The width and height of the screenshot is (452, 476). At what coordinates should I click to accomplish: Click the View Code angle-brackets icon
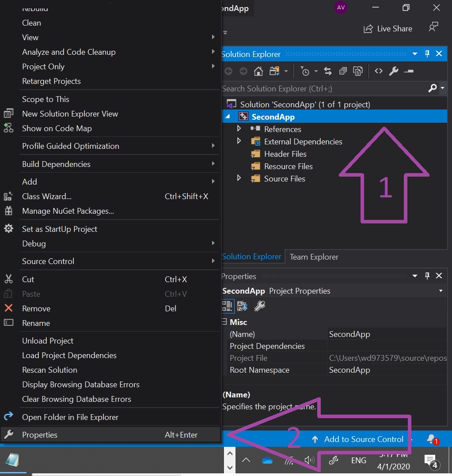pyautogui.click(x=379, y=71)
